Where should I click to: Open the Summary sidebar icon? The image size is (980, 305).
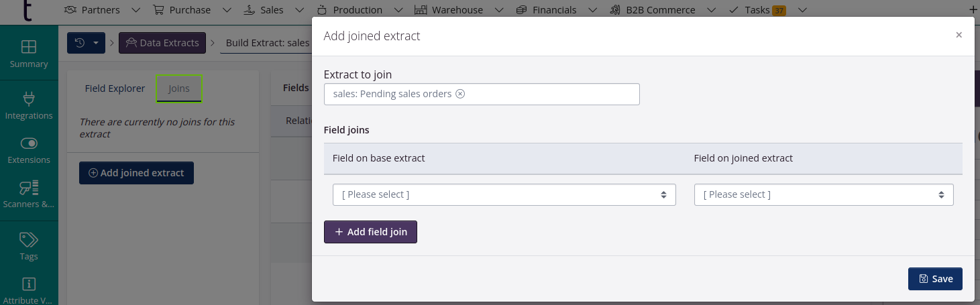[x=29, y=48]
